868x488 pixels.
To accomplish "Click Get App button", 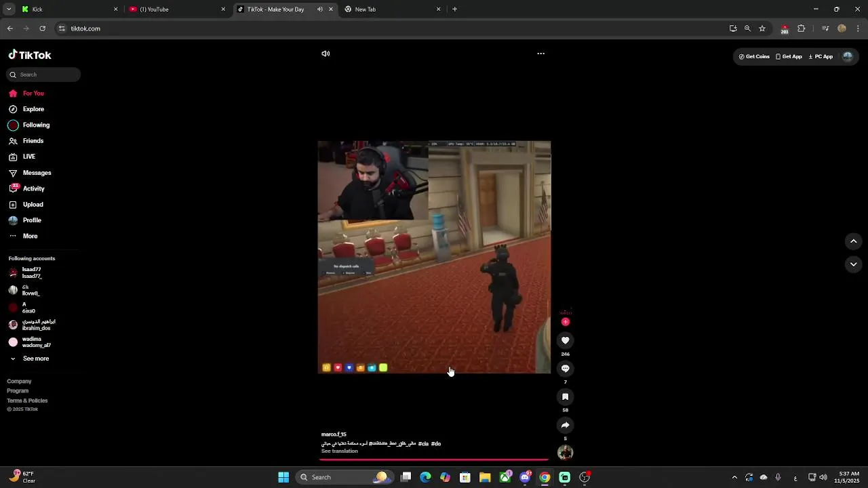I will pos(789,57).
